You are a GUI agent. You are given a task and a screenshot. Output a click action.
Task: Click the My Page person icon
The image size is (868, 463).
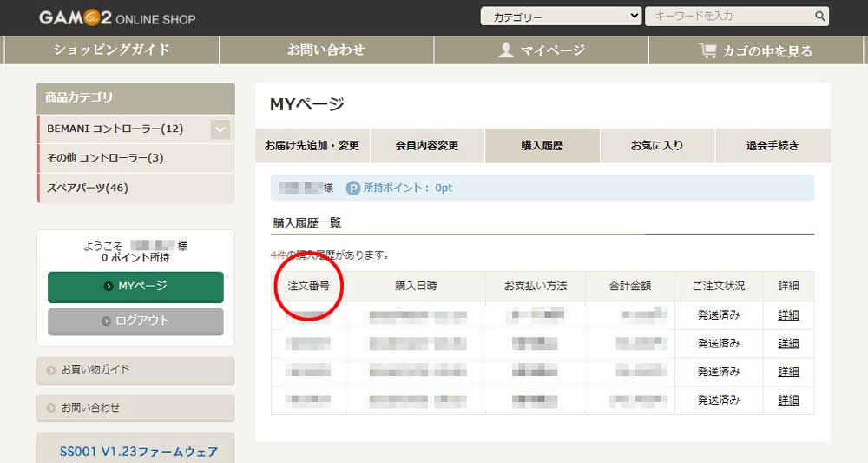coord(507,50)
